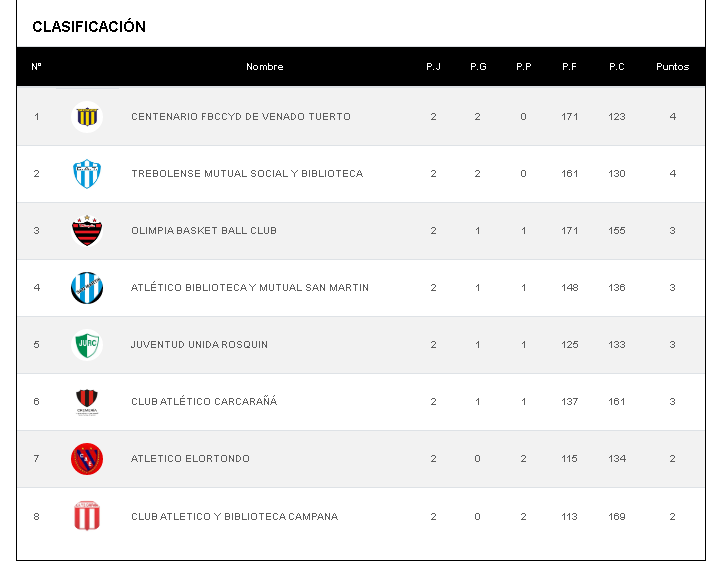Click the Nombre column header

[x=265, y=67]
